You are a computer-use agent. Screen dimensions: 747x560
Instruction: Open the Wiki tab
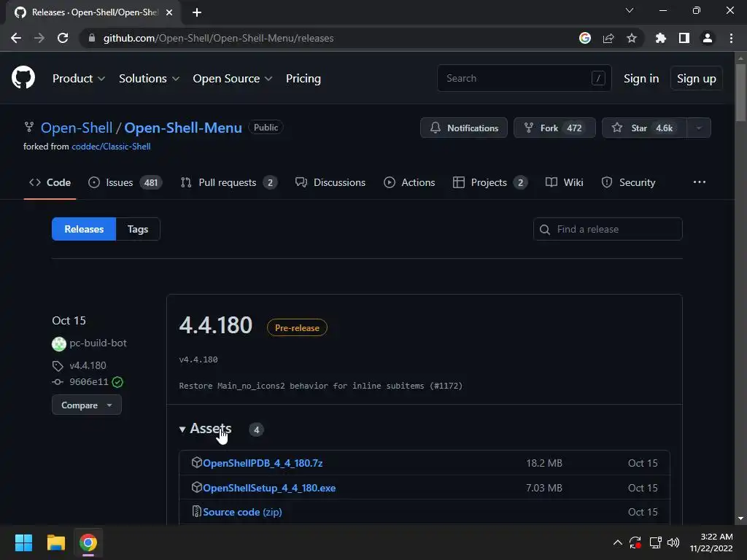click(564, 182)
